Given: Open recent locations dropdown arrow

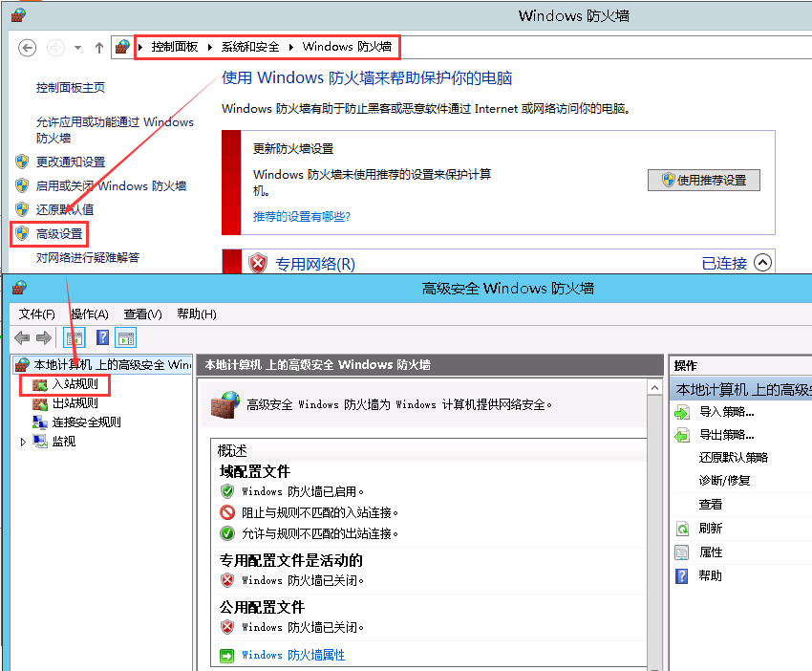Looking at the screenshot, I should click(77, 48).
